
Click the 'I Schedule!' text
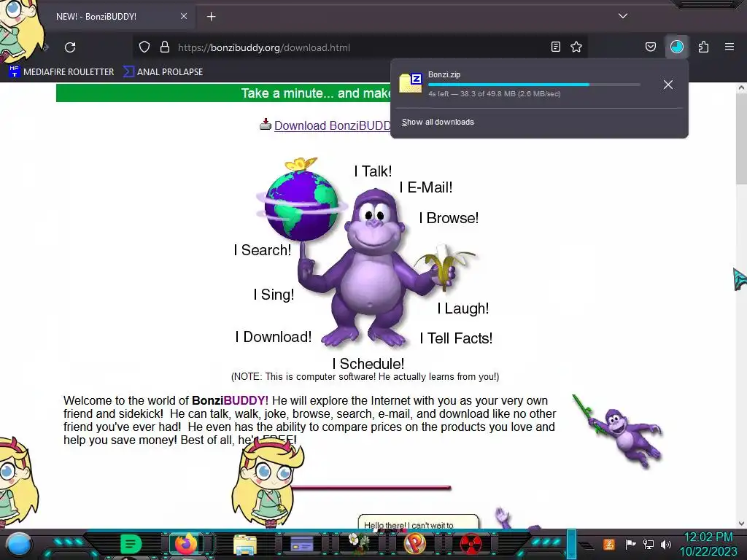368,364
